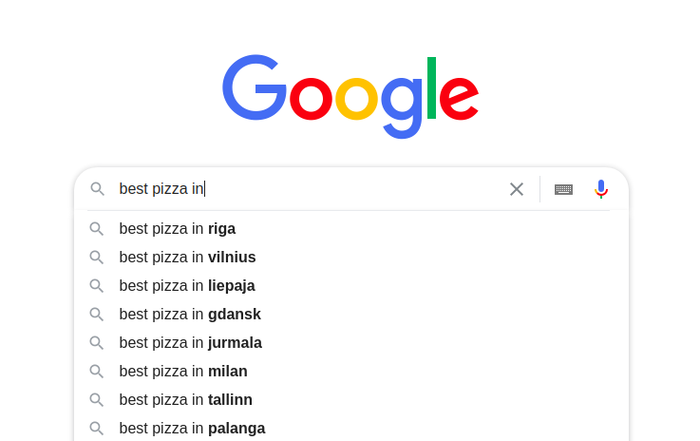Screen dimensions: 700x441
Task: Click the clear search X icon
Action: (x=517, y=189)
